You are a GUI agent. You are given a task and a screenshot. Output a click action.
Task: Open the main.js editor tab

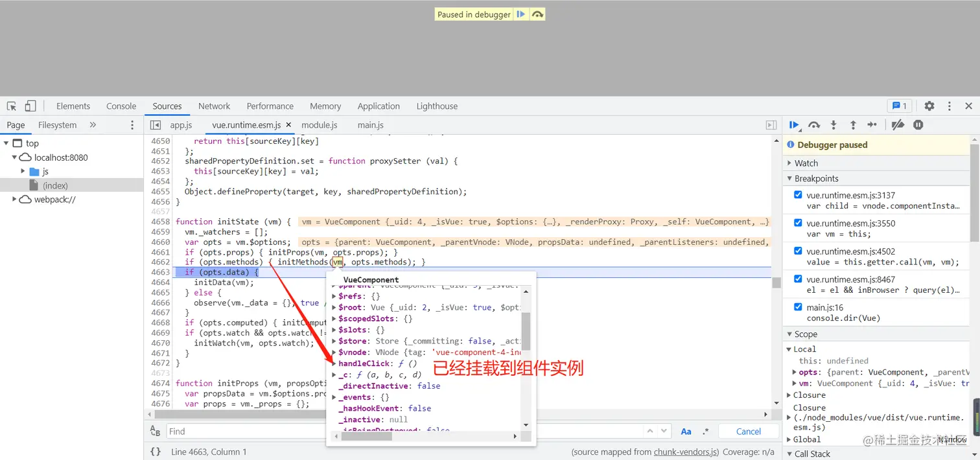370,125
